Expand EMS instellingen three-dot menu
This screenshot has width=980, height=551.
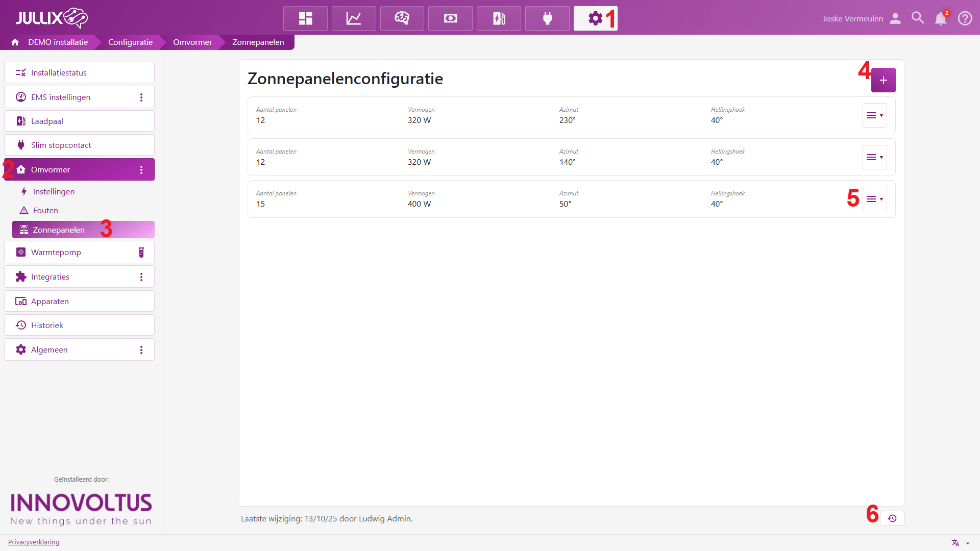[x=141, y=97]
